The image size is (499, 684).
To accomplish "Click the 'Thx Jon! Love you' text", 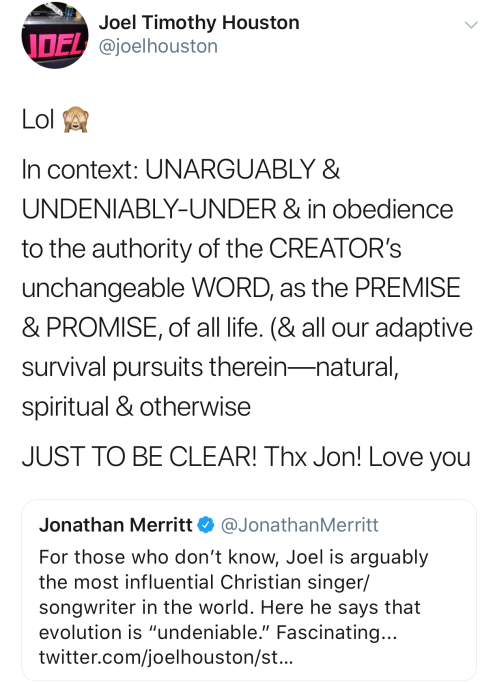I will coord(367,457).
